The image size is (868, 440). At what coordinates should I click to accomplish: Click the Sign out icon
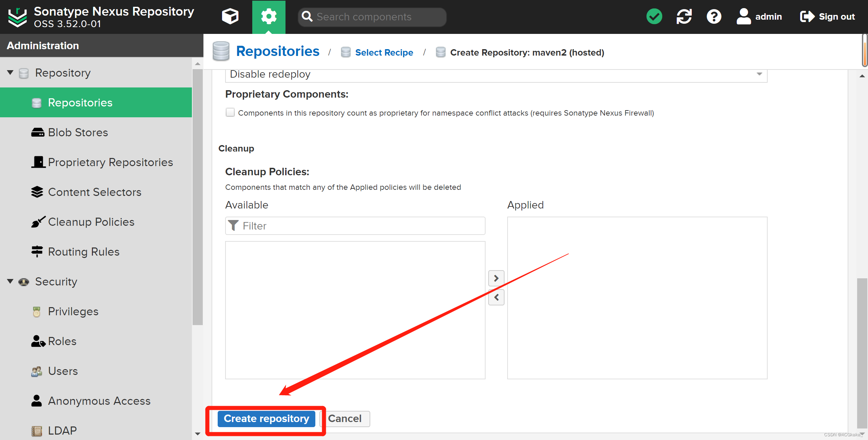pyautogui.click(x=807, y=16)
